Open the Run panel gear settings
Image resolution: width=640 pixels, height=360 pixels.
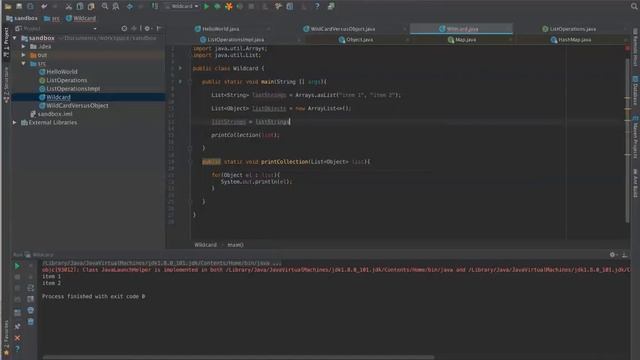coord(612,255)
